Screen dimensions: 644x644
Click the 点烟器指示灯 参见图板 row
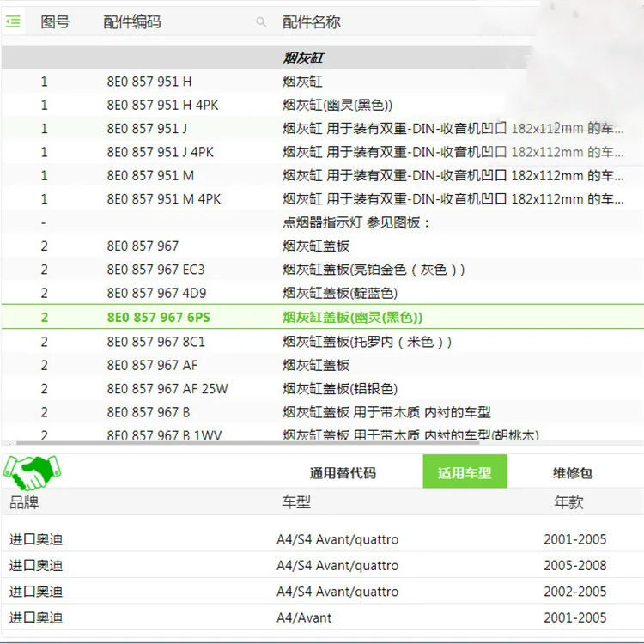322,222
